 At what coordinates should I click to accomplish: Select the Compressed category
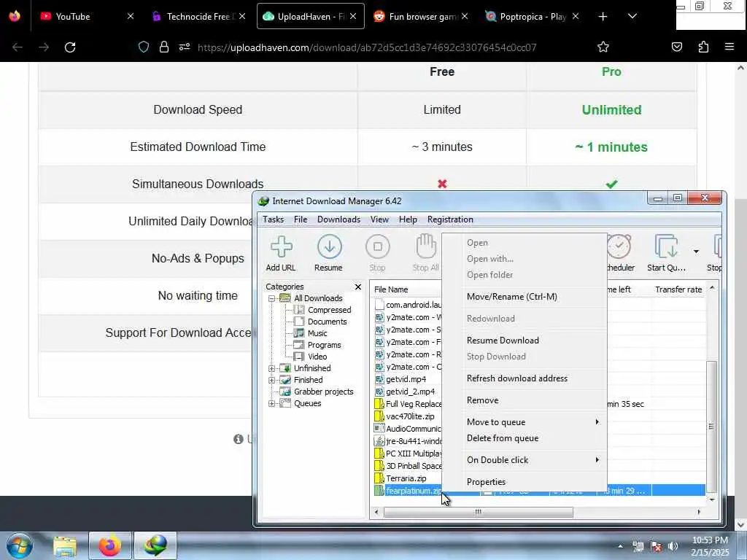[x=329, y=310]
